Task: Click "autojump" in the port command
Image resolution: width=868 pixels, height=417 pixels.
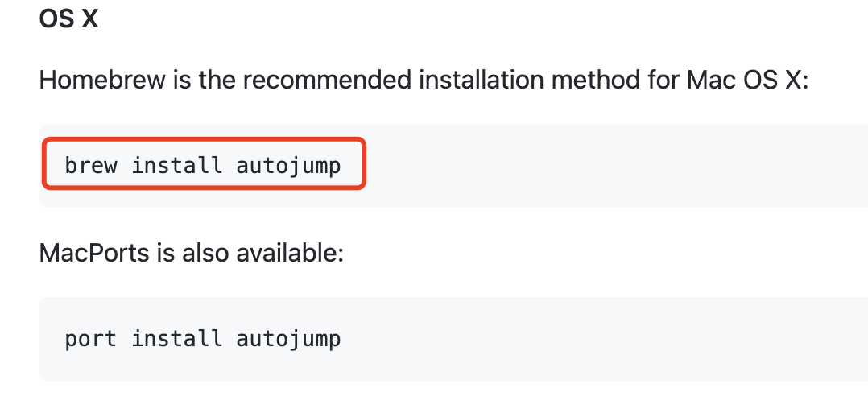Action: 288,338
